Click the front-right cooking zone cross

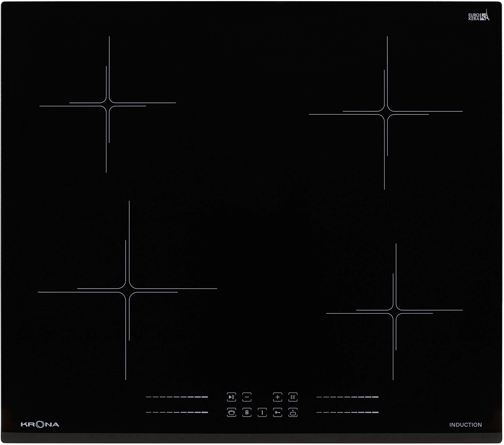tap(395, 312)
